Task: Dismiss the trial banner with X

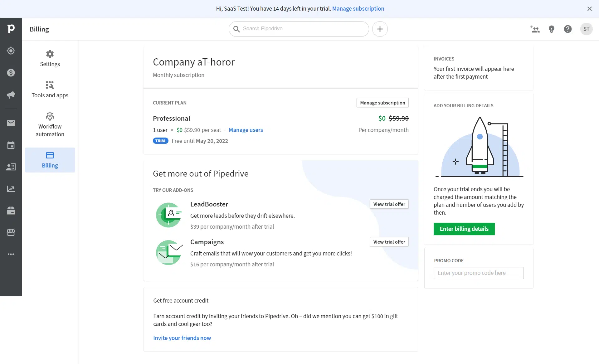Action: pyautogui.click(x=589, y=9)
